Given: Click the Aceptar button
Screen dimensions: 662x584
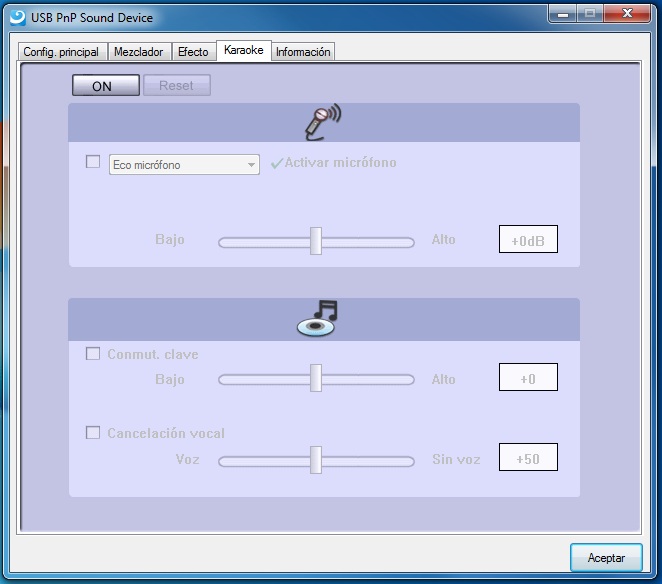Looking at the screenshot, I should 606,558.
